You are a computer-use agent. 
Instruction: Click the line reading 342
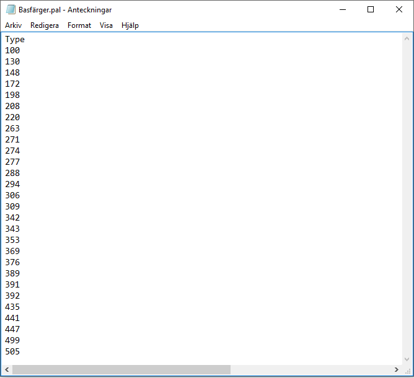12,218
